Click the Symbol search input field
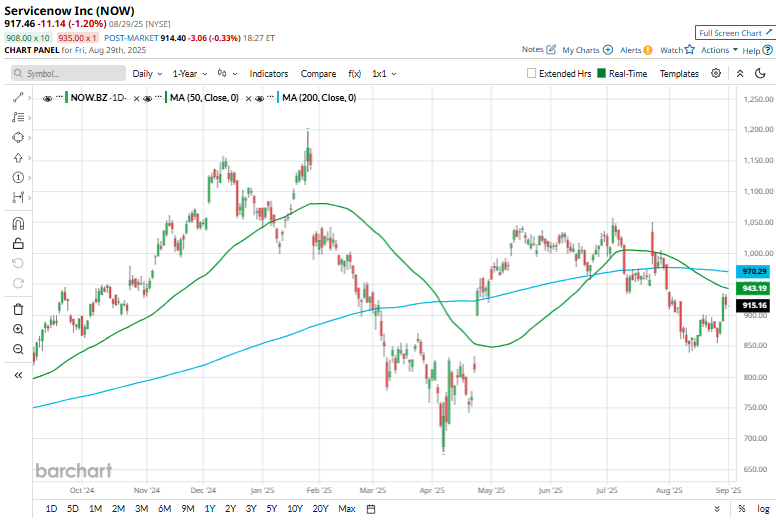Screen dimensions: 776x521 (68, 73)
